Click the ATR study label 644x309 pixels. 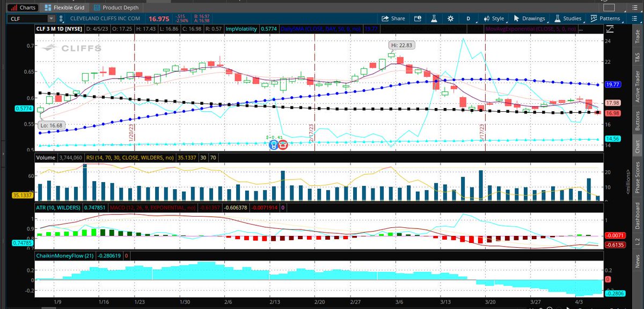point(58,207)
